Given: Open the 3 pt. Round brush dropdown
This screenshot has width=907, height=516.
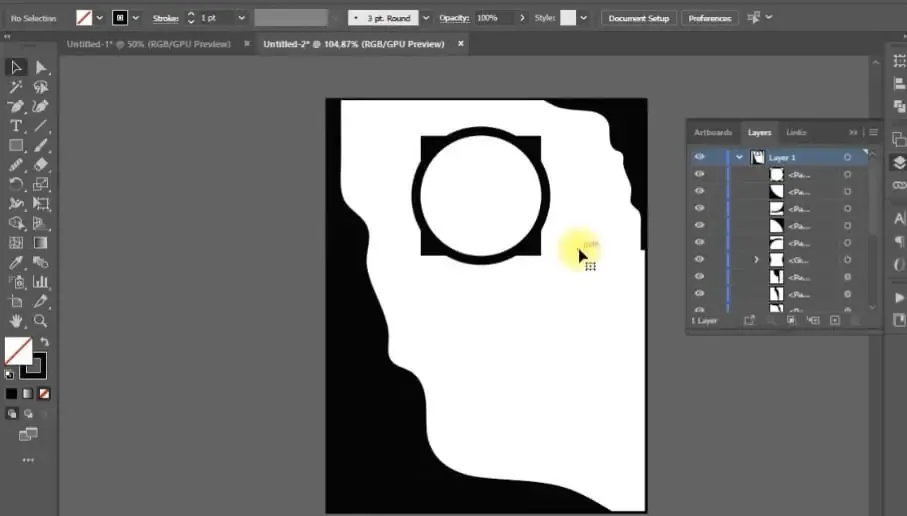Looking at the screenshot, I should (427, 18).
